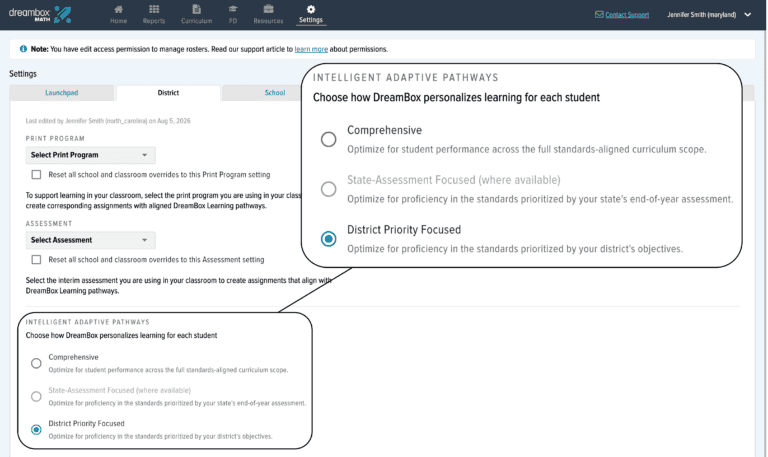The height and width of the screenshot is (457, 768).
Task: Open the learn more permissions link
Action: 311,49
